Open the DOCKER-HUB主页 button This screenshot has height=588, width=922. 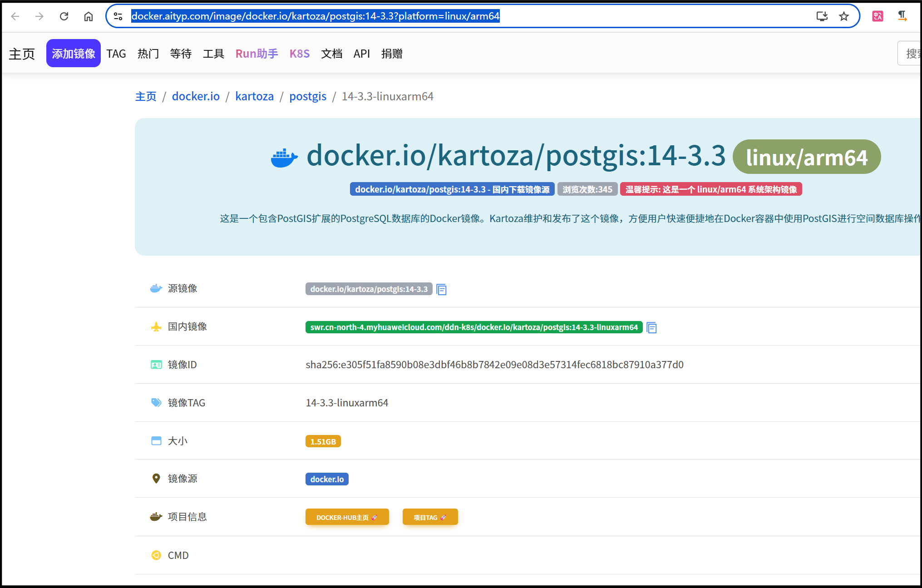pos(347,517)
